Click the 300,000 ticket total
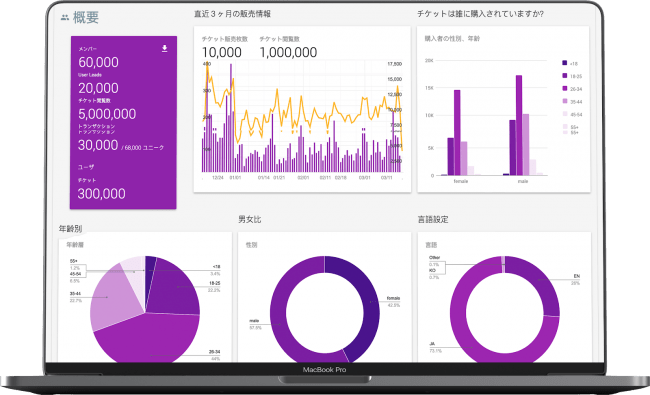 pyautogui.click(x=101, y=194)
